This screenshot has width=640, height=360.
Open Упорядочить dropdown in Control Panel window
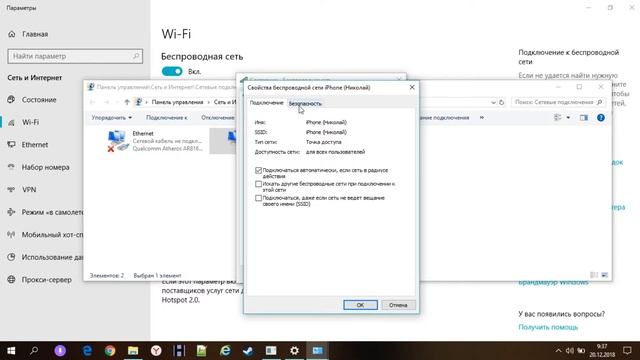[x=111, y=118]
